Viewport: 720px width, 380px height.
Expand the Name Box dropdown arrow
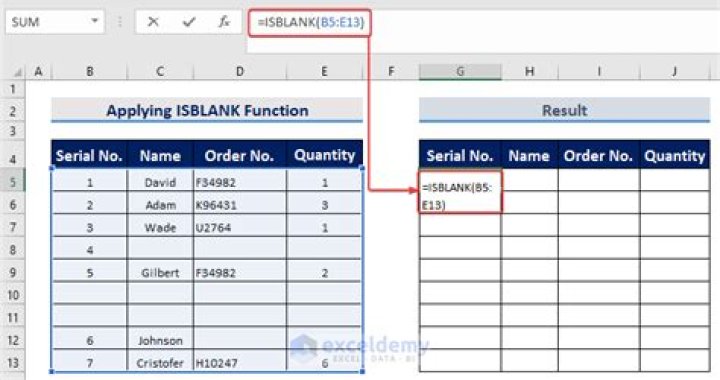[95, 21]
